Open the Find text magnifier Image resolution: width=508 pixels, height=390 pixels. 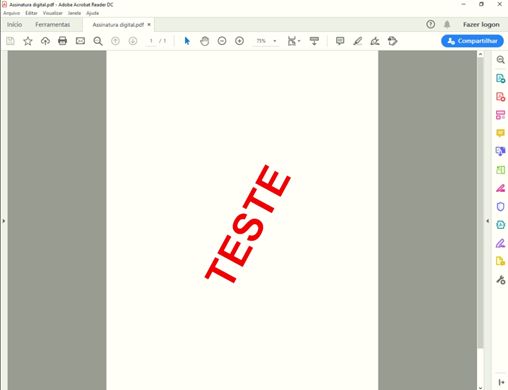(x=98, y=41)
